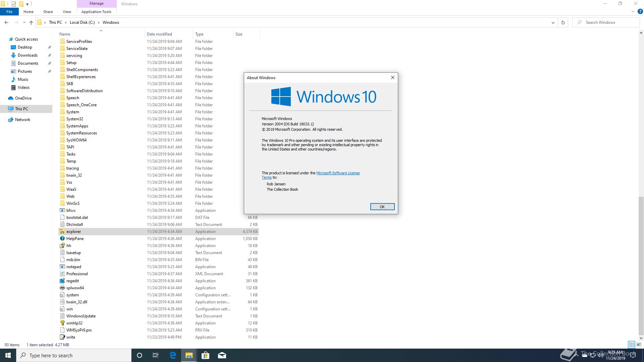This screenshot has width=644, height=362.
Task: Click the System32 folder icon
Action: tap(62, 119)
